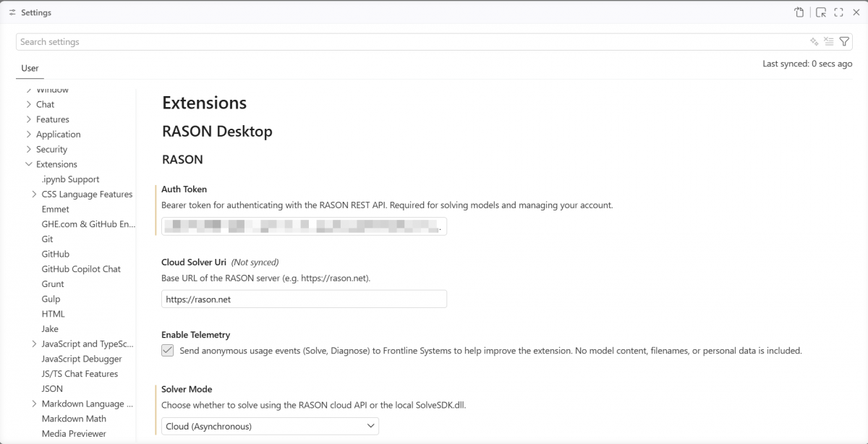This screenshot has width=868, height=444.
Task: Clear settings search input icon
Action: [x=829, y=42]
